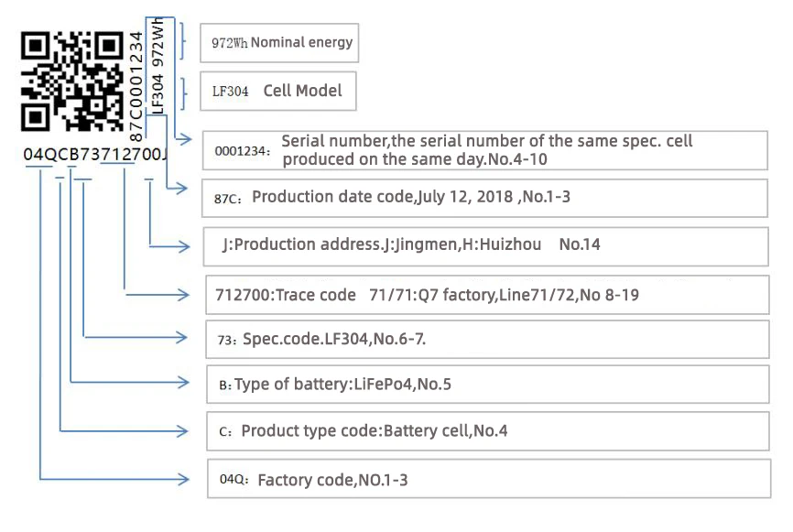
Task: Click the arrowhead pointing to Spec.code box
Action: click(186, 337)
